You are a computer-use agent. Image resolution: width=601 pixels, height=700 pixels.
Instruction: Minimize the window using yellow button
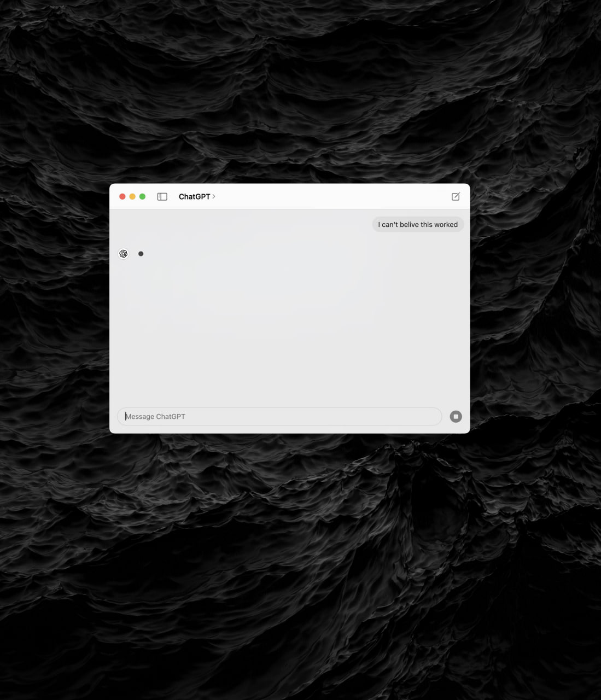[132, 197]
